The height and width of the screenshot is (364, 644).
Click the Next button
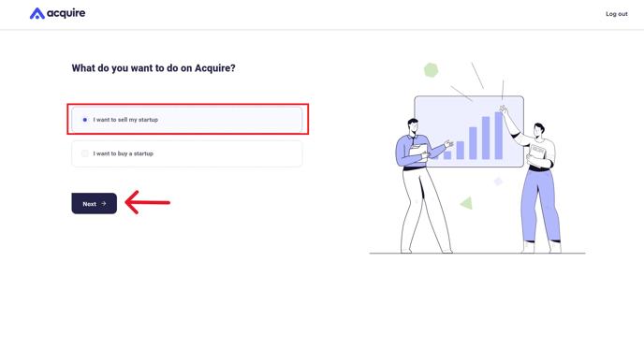[x=94, y=204]
